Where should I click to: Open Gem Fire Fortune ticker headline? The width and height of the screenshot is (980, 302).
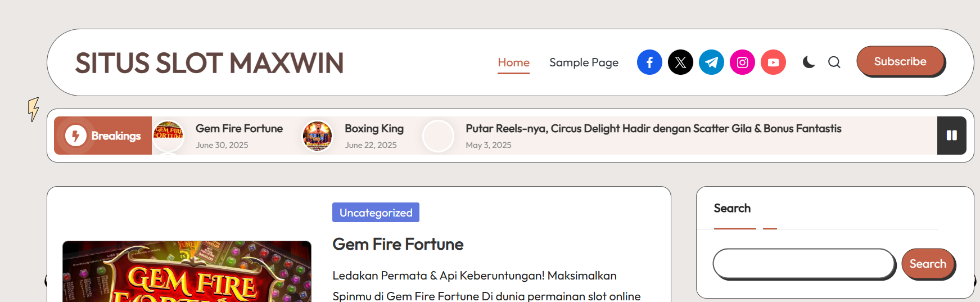tap(239, 129)
